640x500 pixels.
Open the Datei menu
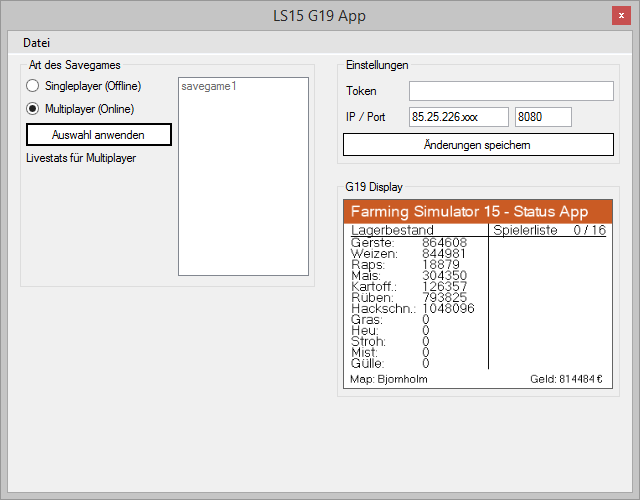coord(36,43)
